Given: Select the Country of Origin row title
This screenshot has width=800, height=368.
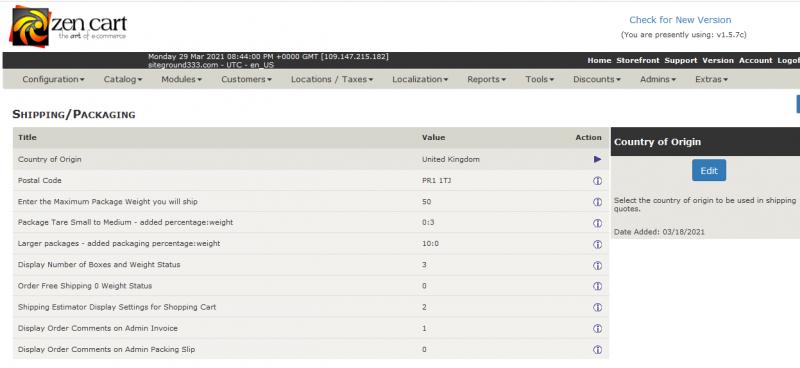Looking at the screenshot, I should [49, 159].
